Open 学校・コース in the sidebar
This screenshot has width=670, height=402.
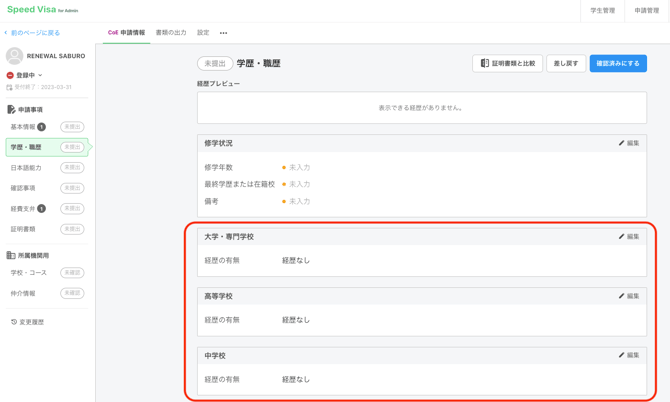pos(29,273)
